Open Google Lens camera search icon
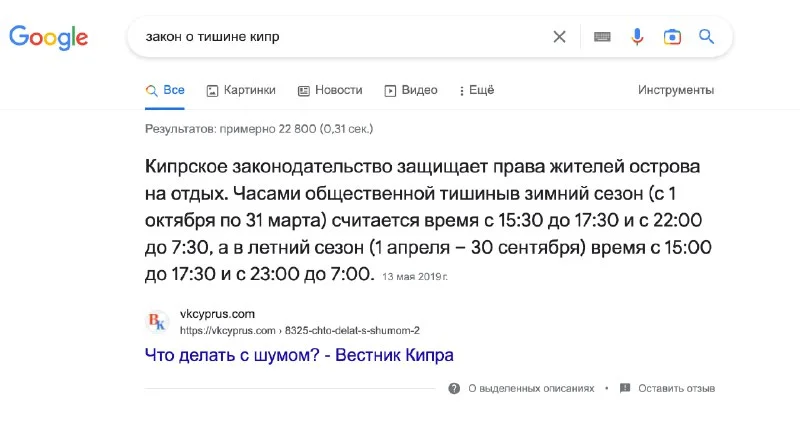 (672, 37)
